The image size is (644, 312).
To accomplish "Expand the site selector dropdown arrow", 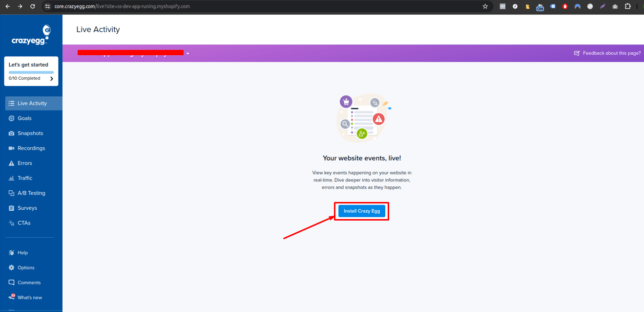I will (x=187, y=53).
